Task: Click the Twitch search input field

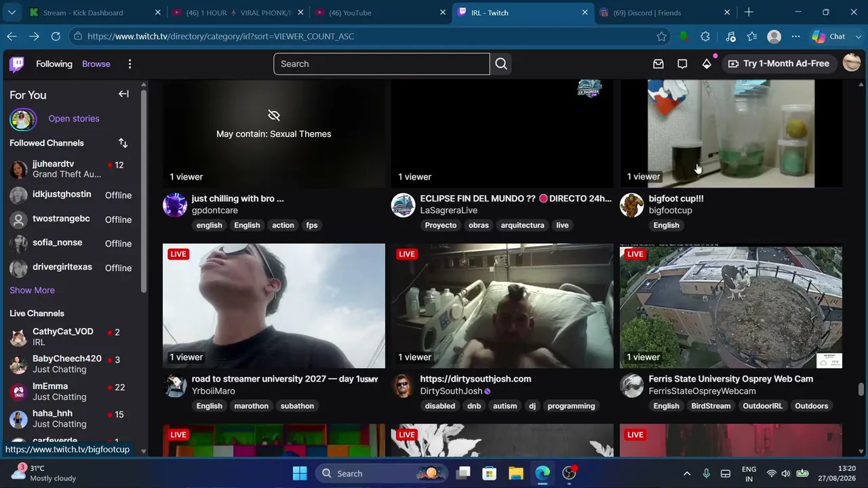Action: coord(381,64)
